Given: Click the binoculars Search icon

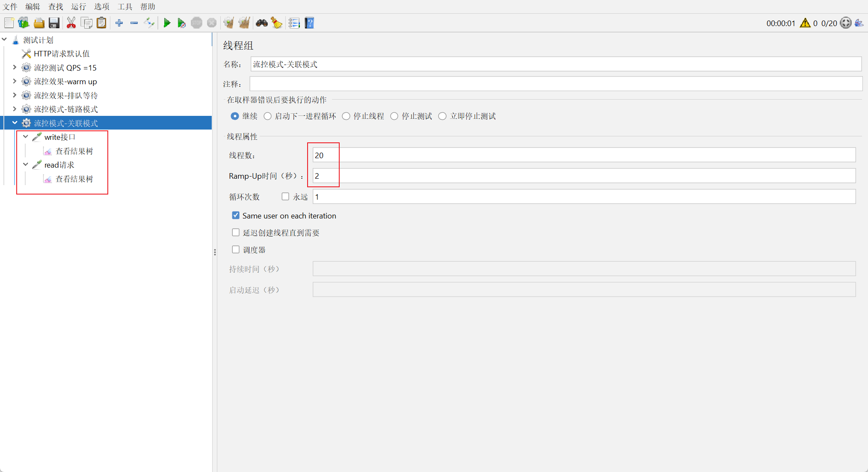Looking at the screenshot, I should [261, 23].
